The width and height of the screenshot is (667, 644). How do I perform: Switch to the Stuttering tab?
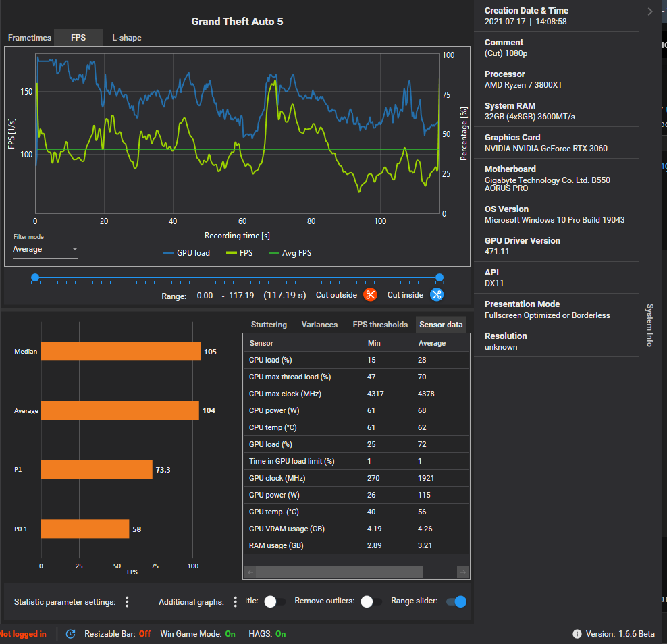pos(269,325)
